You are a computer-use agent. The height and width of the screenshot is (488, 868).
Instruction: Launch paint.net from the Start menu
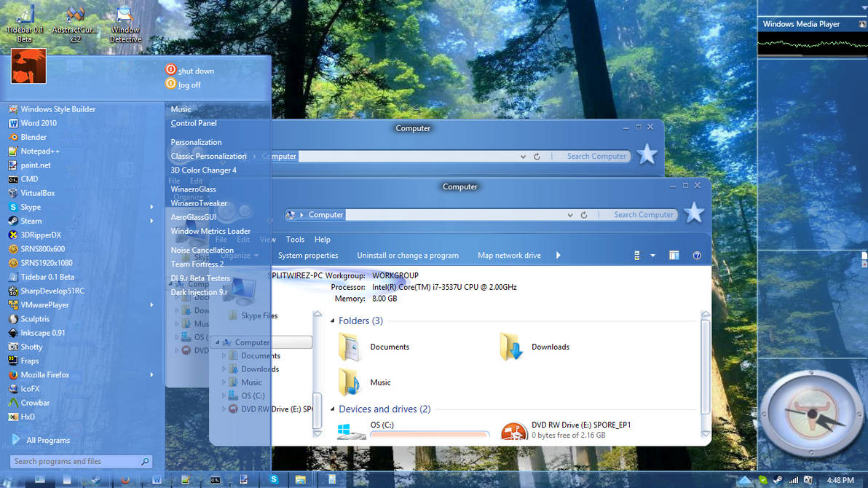tap(30, 165)
